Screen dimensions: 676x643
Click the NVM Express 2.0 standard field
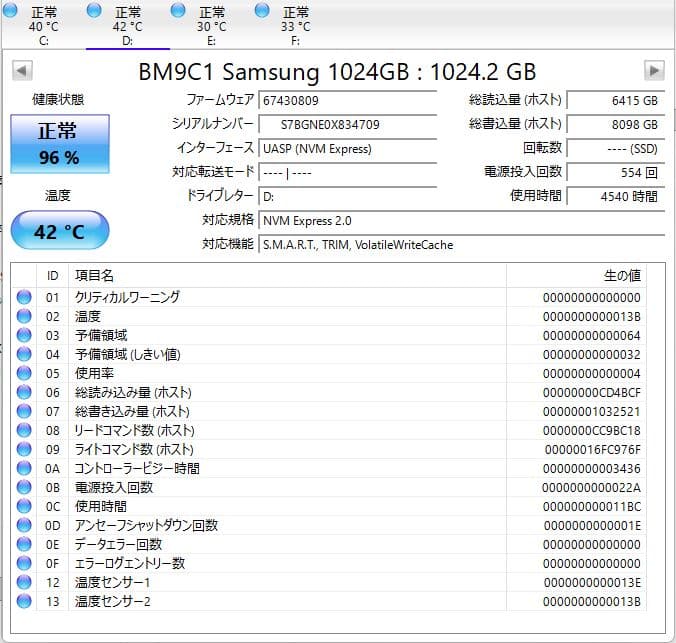pos(462,221)
